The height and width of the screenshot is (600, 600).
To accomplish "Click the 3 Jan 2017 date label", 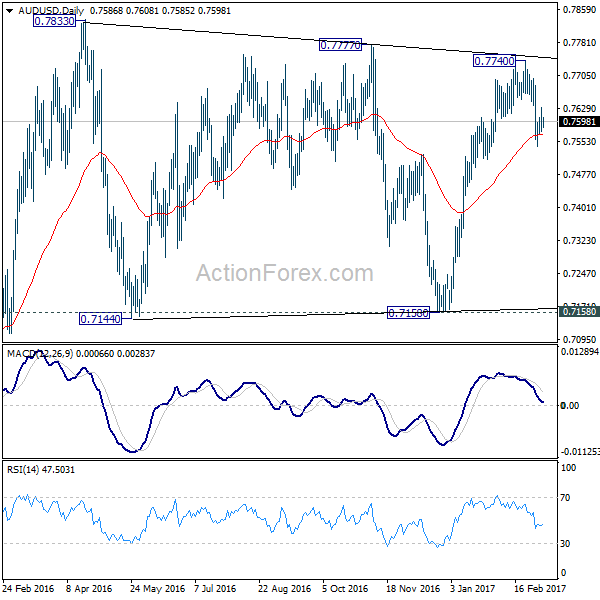I will [472, 588].
